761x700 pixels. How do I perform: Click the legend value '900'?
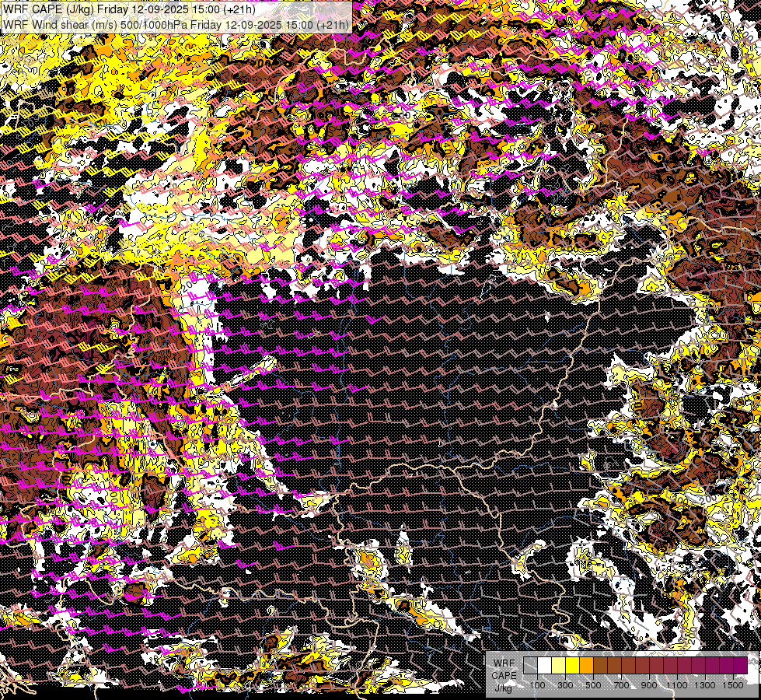[649, 685]
